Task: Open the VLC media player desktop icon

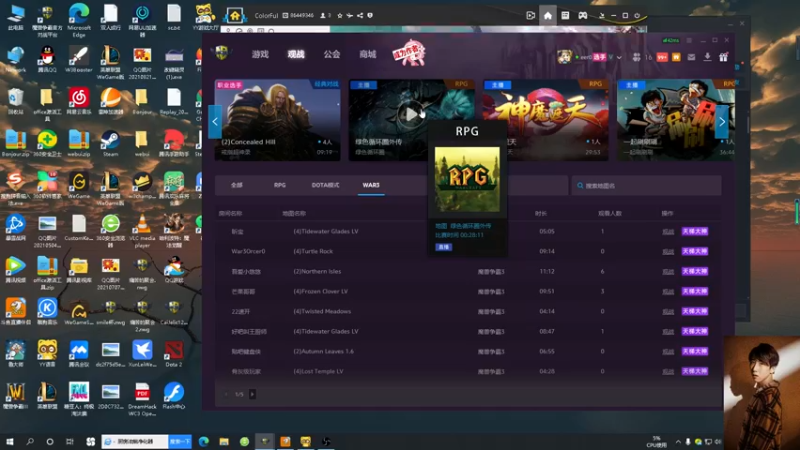Action: 142,230
